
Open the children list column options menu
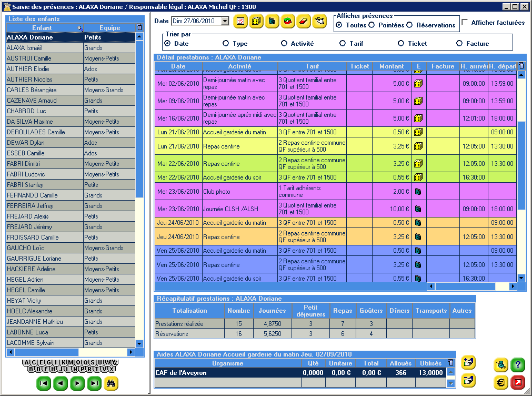point(139,27)
